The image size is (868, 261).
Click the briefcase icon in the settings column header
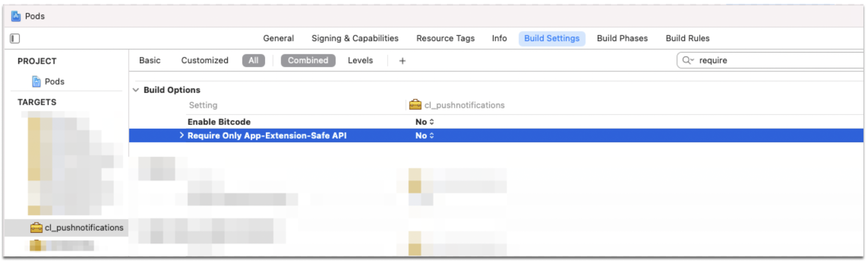[415, 105]
